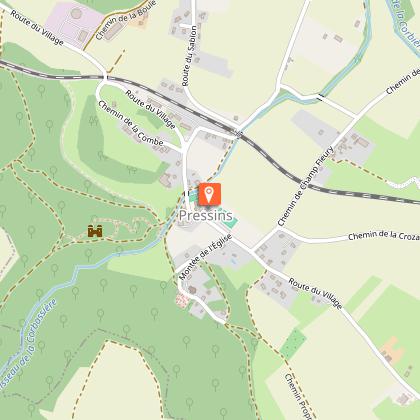This screenshot has height=420, width=420.
Task: Click the green sports pitch beside Pressins label
Action: pyautogui.click(x=230, y=222)
